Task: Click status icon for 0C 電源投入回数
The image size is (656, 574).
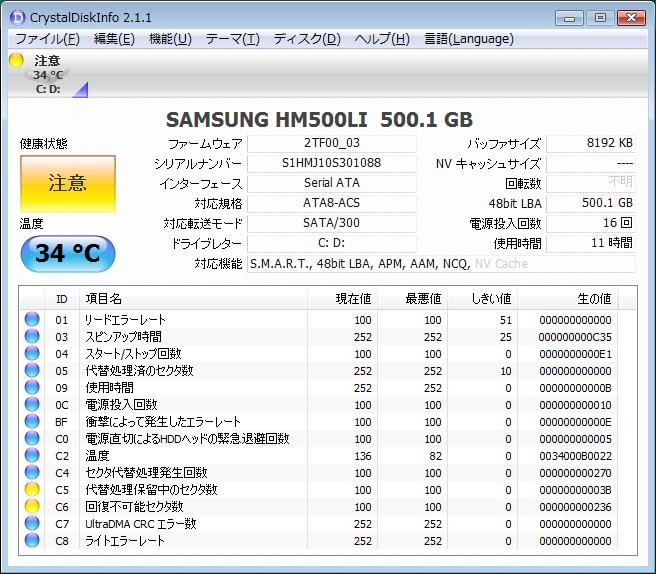Action: 32,405
